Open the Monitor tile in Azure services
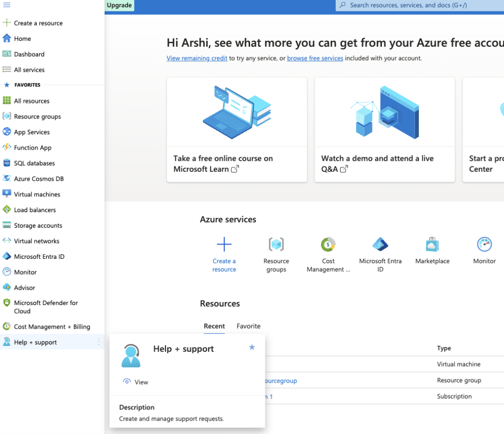504x434 pixels. [484, 250]
